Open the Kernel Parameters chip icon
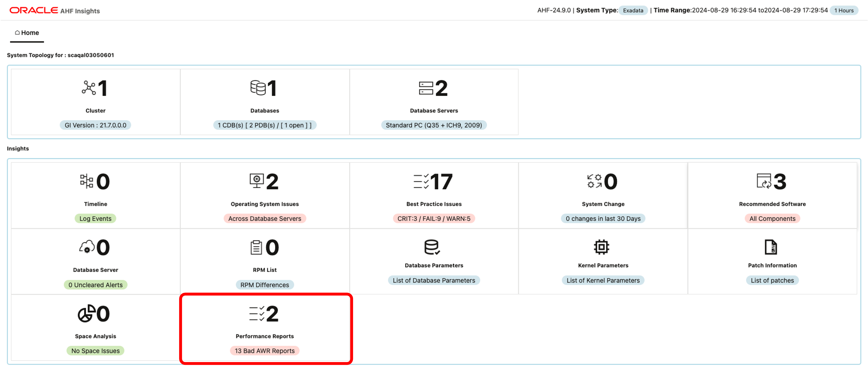Viewport: 868px width, 369px height. pos(603,247)
